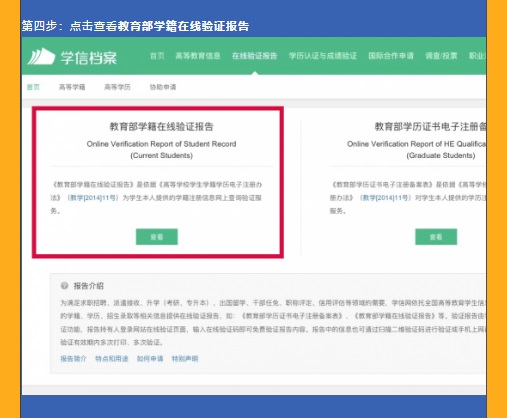Open 高等教育信息 in the navigation bar
The height and width of the screenshot is (418, 507).
point(198,56)
